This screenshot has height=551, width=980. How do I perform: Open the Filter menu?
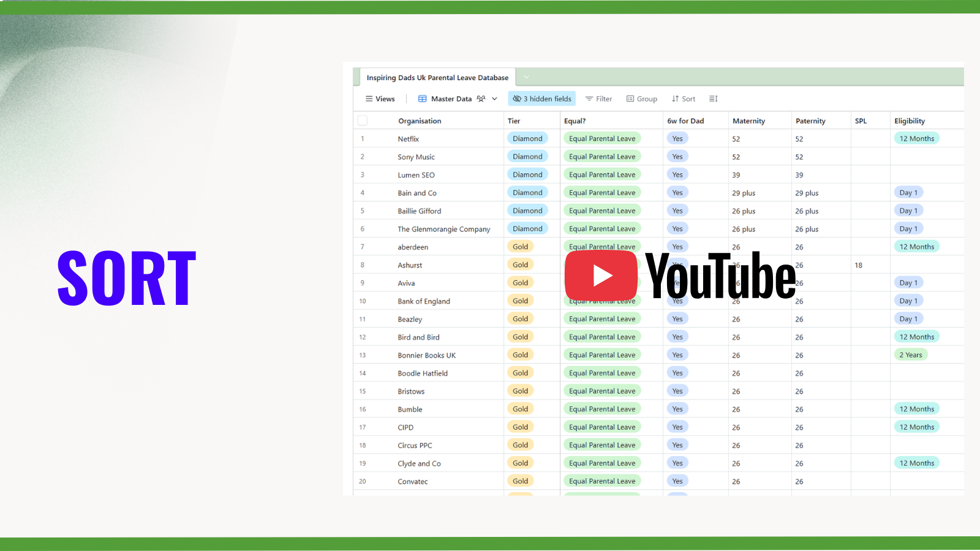[598, 99]
